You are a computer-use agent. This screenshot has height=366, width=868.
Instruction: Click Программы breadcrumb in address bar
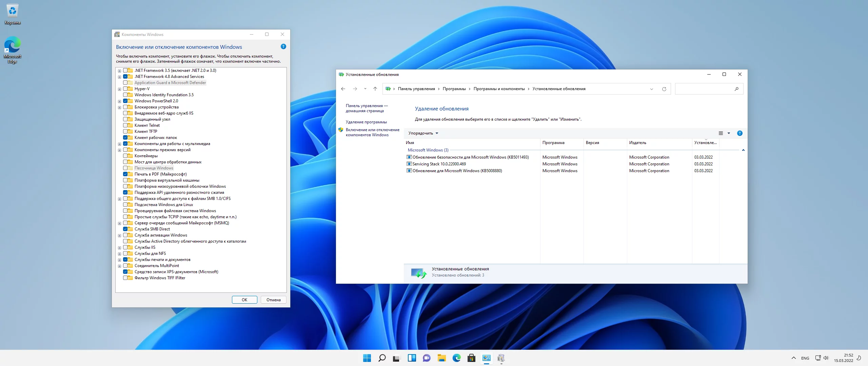tap(454, 89)
